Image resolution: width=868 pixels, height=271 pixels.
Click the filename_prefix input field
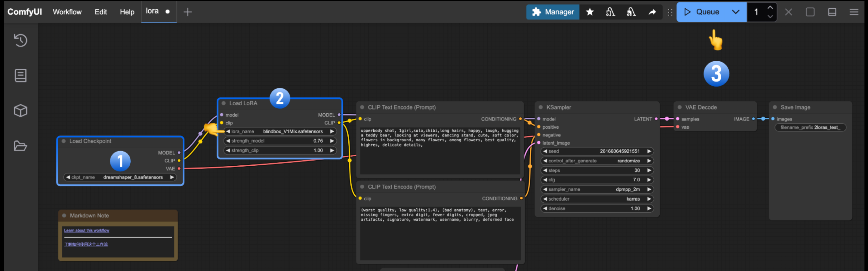pos(811,127)
